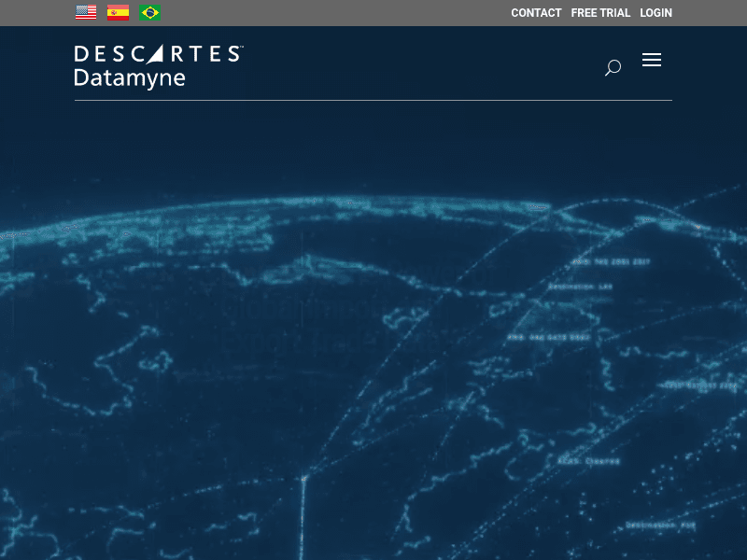This screenshot has height=560, width=747.
Task: Click the 'Destination: LAX' label on globe
Action: pyautogui.click(x=580, y=287)
